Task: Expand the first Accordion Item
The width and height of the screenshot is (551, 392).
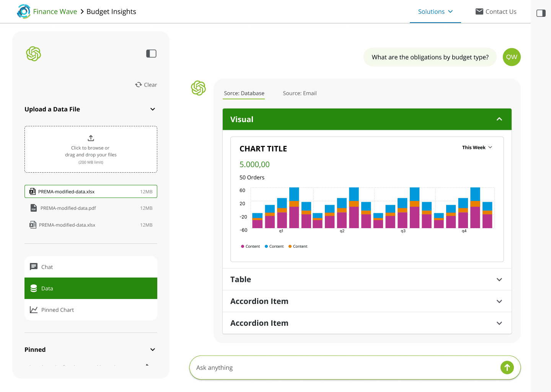Action: (367, 301)
